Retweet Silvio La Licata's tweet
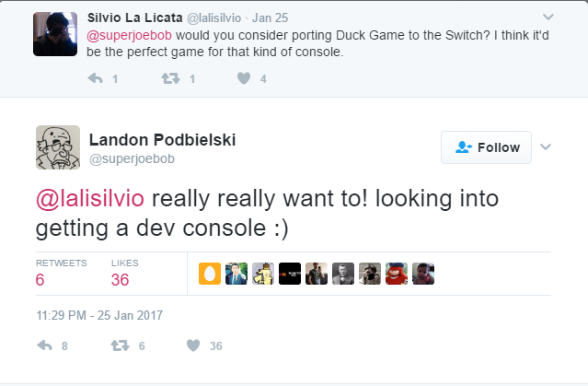 [170, 78]
